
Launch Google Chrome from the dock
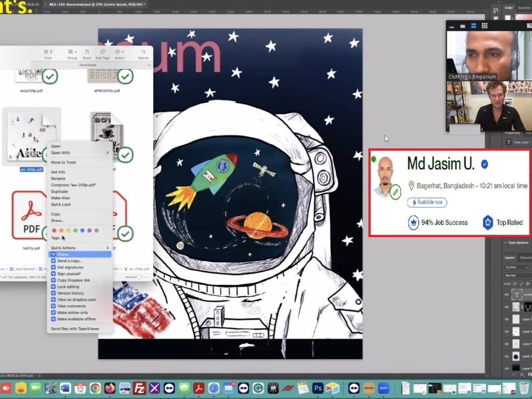point(95,388)
